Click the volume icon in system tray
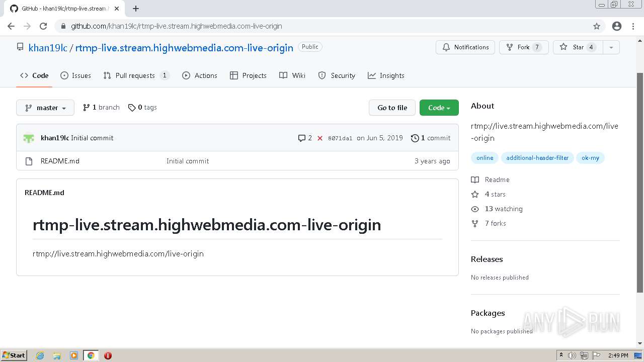 pyautogui.click(x=572, y=355)
